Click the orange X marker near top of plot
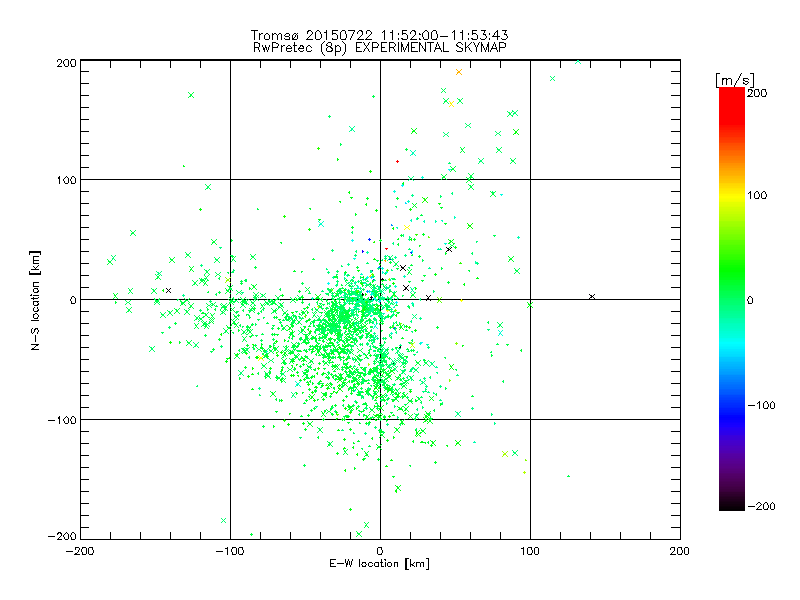Image resolution: width=800 pixels, height=600 pixels. 459,72
